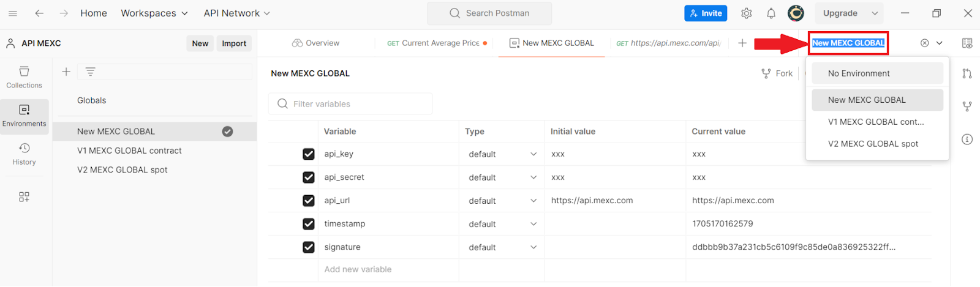980x287 pixels.
Task: Open the environment quick look icon
Action: [967, 43]
